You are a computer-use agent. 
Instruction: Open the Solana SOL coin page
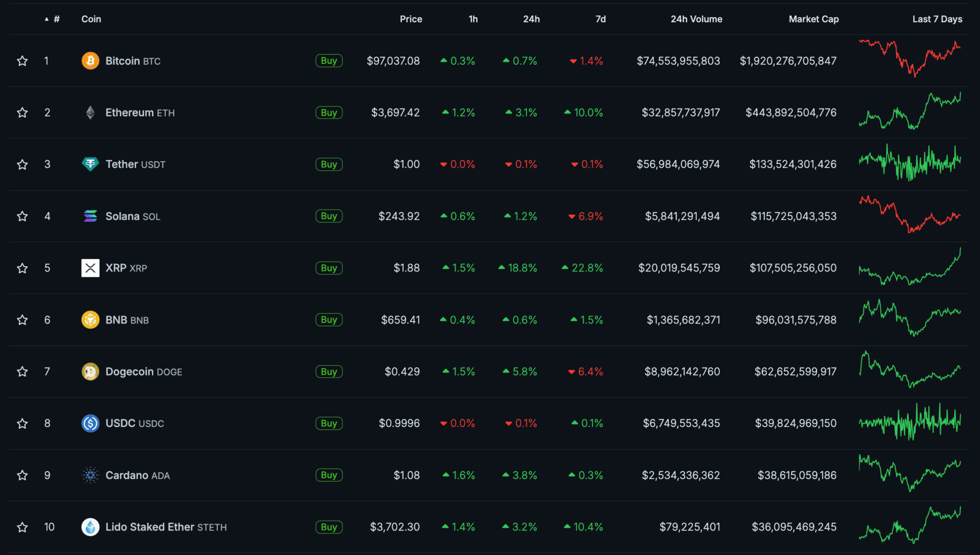133,216
